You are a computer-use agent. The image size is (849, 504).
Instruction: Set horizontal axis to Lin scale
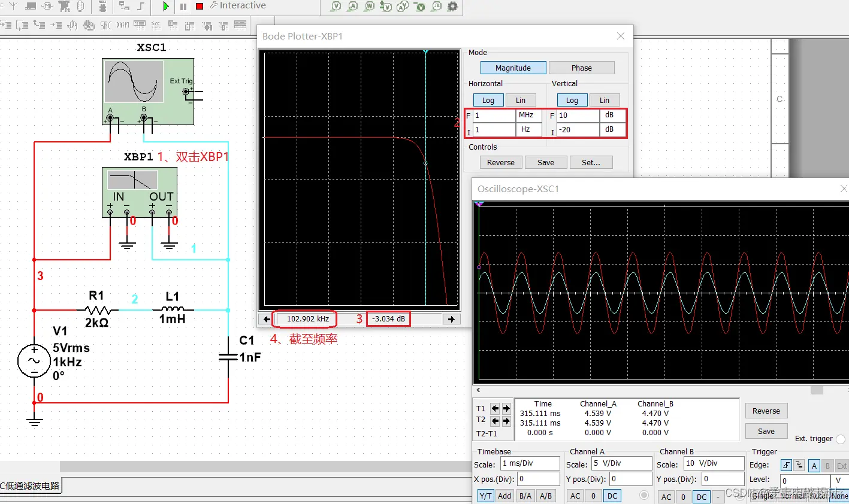pyautogui.click(x=521, y=100)
